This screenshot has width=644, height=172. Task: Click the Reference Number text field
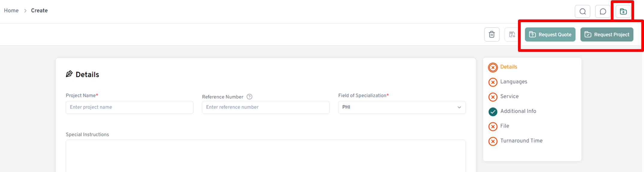coord(266,107)
